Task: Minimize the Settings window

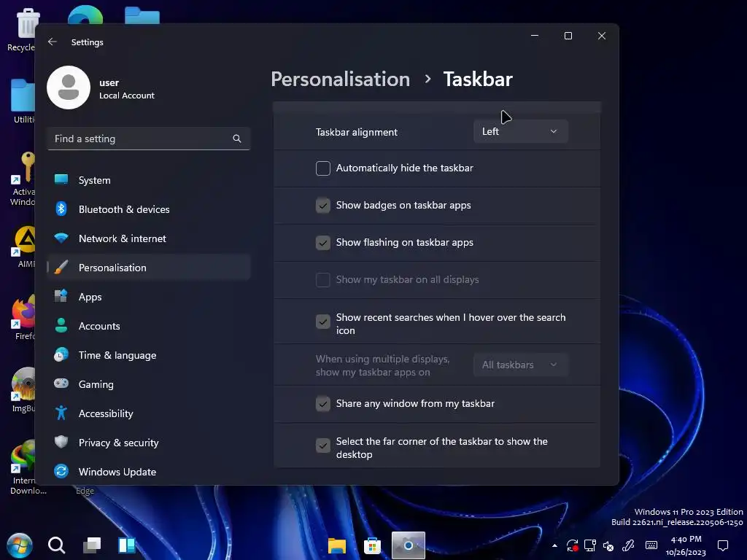Action: pyautogui.click(x=535, y=36)
